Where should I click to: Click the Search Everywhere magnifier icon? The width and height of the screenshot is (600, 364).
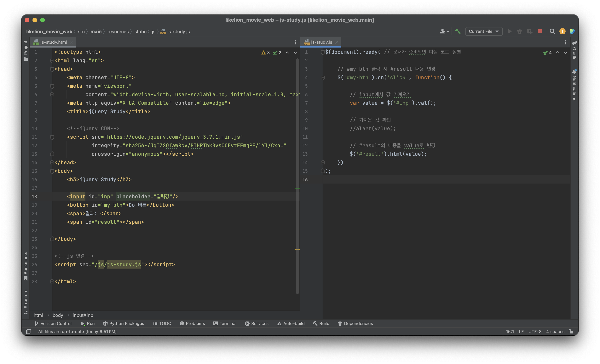[552, 31]
